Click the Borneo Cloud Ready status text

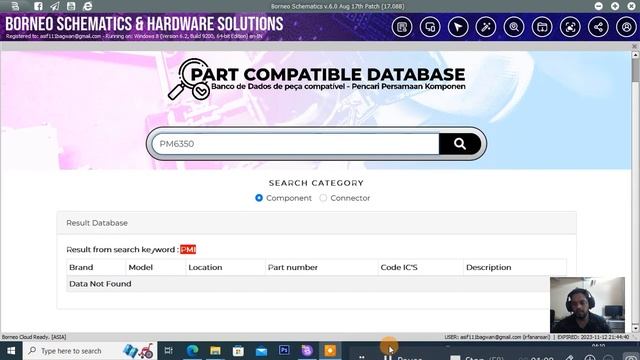click(x=34, y=337)
